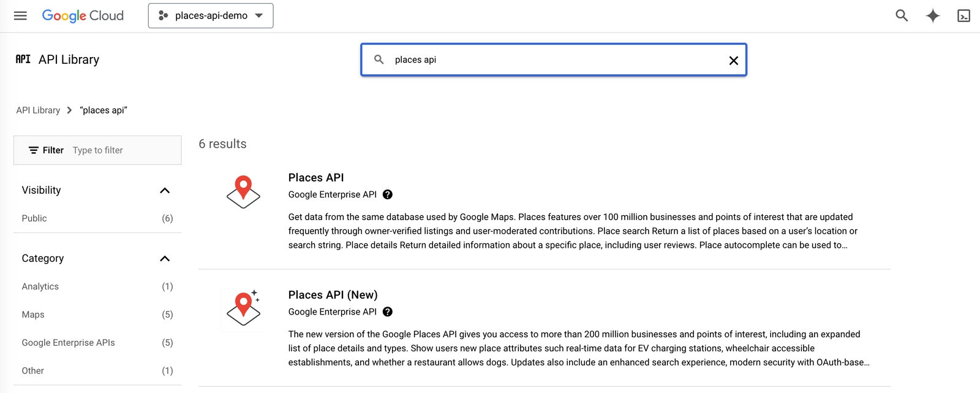Select the Analytics category filter
The width and height of the screenshot is (980, 393).
click(40, 286)
